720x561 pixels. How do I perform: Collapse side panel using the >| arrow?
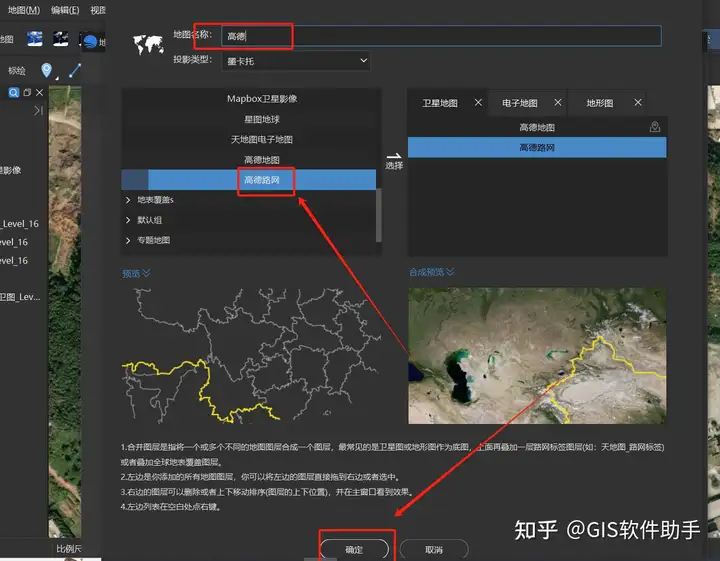(x=39, y=110)
